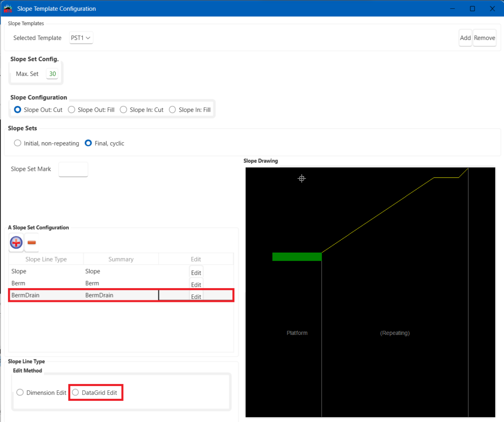The image size is (504, 422).
Task: Maximize the Slope Template Configuration window
Action: tap(472, 8)
